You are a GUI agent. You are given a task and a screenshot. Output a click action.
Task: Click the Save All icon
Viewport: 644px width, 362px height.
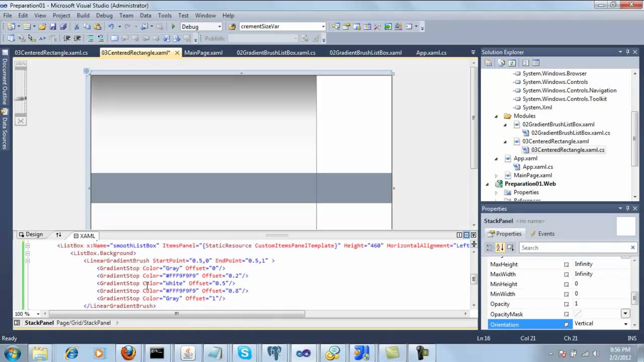[63, 27]
